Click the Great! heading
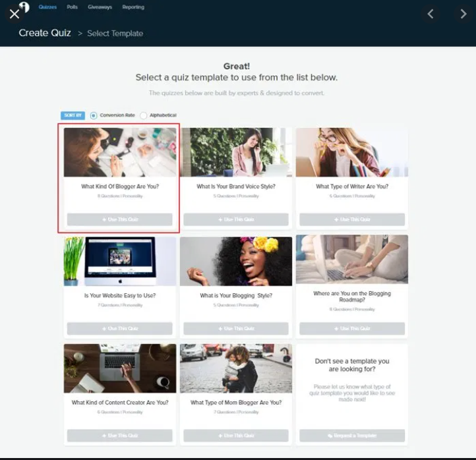 pyautogui.click(x=237, y=66)
